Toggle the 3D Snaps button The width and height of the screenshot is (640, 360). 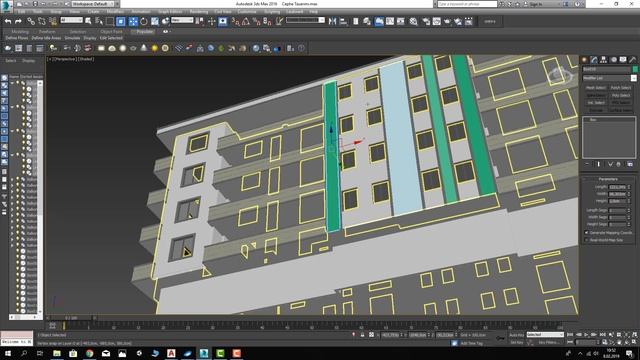[236, 21]
